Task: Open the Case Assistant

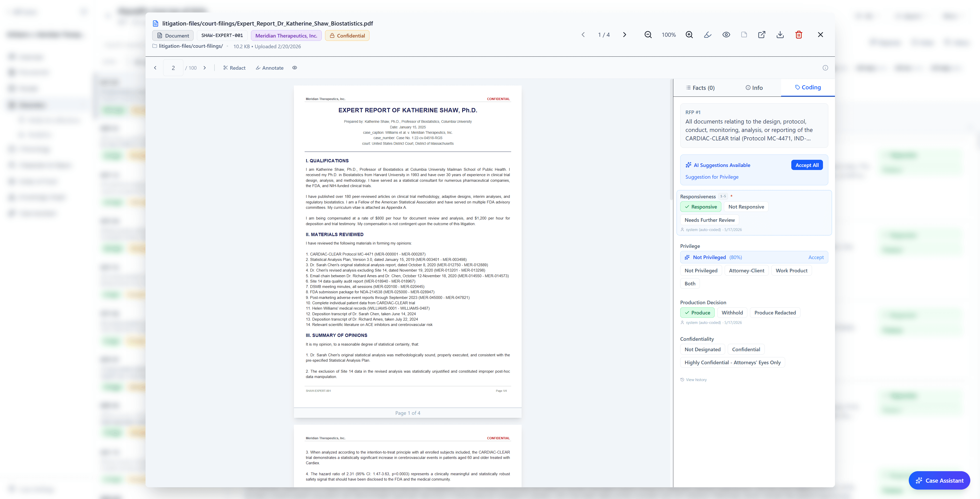Action: 939,480
